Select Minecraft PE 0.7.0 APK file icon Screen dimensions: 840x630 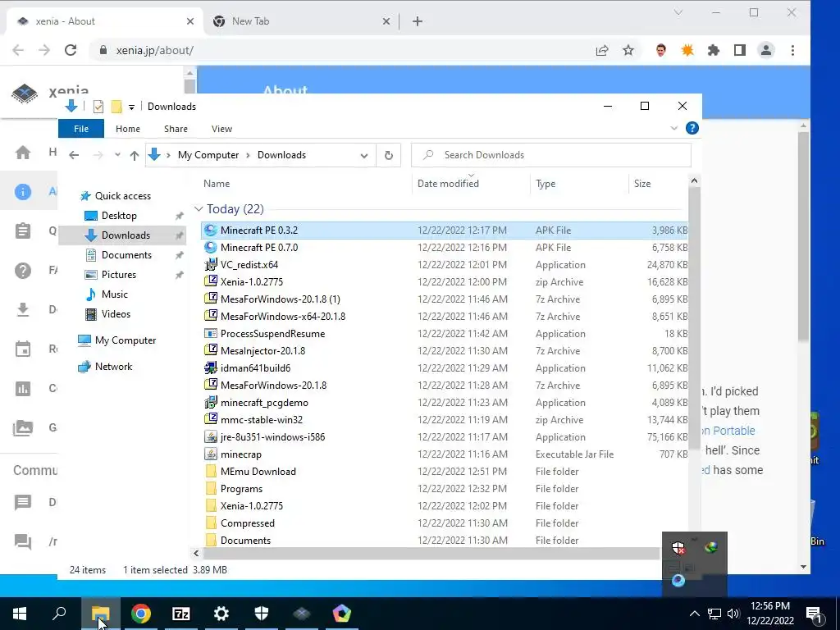coord(211,248)
